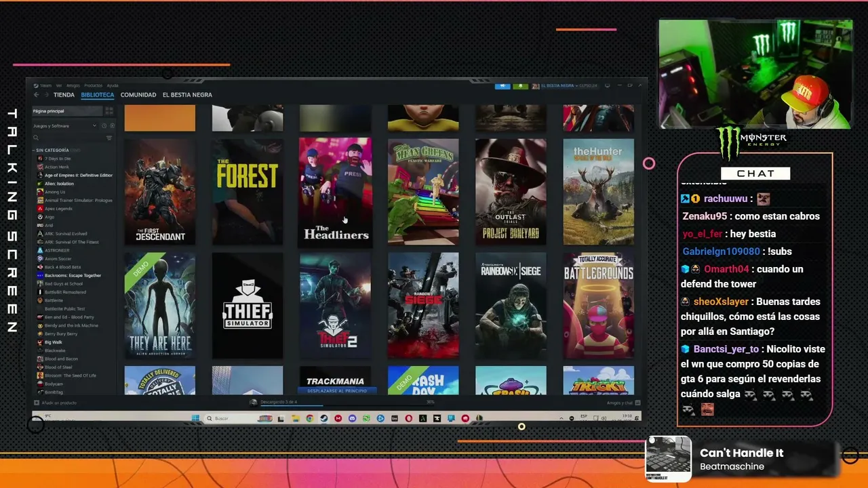This screenshot has width=868, height=488.
Task: Open theHunter game cover
Action: (599, 192)
